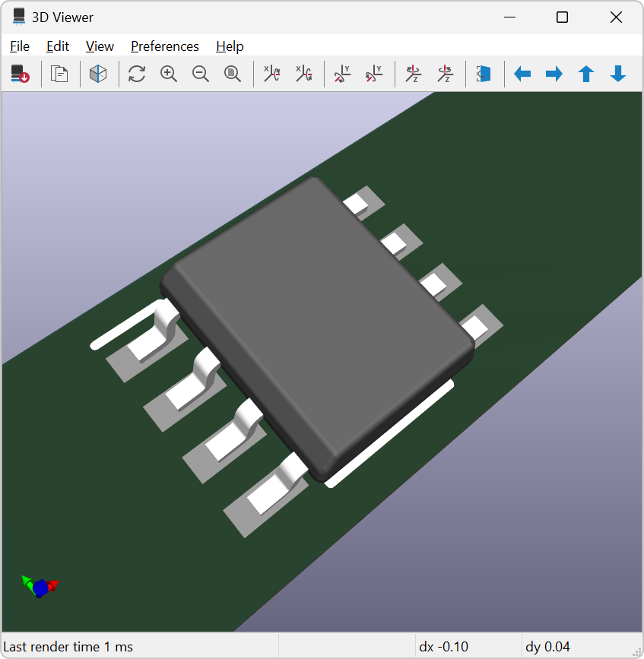Flip the board to view the bottom
The height and width of the screenshot is (659, 644).
[x=483, y=74]
